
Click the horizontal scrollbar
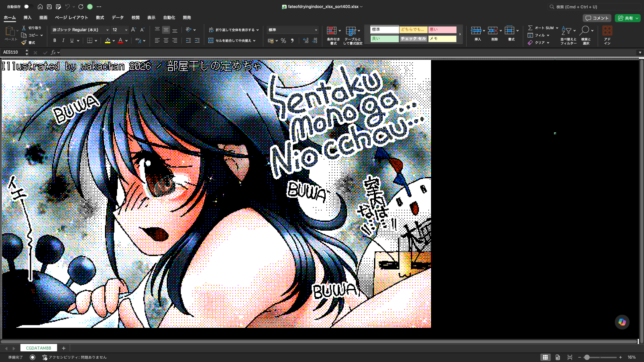(x=319, y=342)
